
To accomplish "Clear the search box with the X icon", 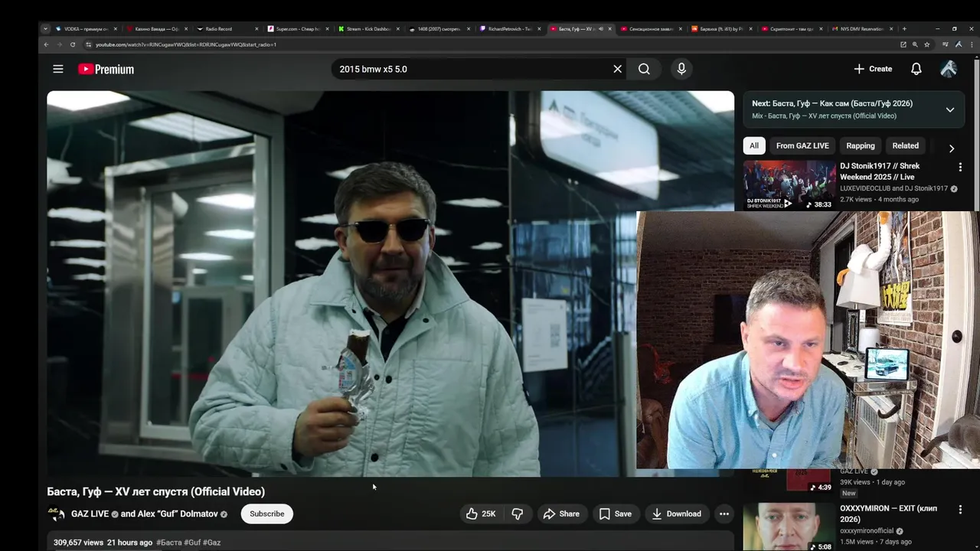I will (x=617, y=69).
